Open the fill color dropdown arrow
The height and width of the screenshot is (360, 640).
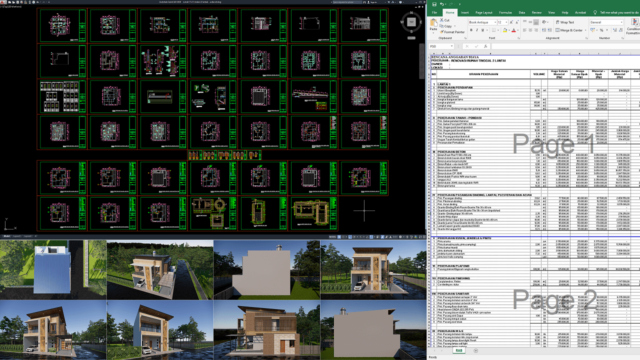tap(509, 30)
